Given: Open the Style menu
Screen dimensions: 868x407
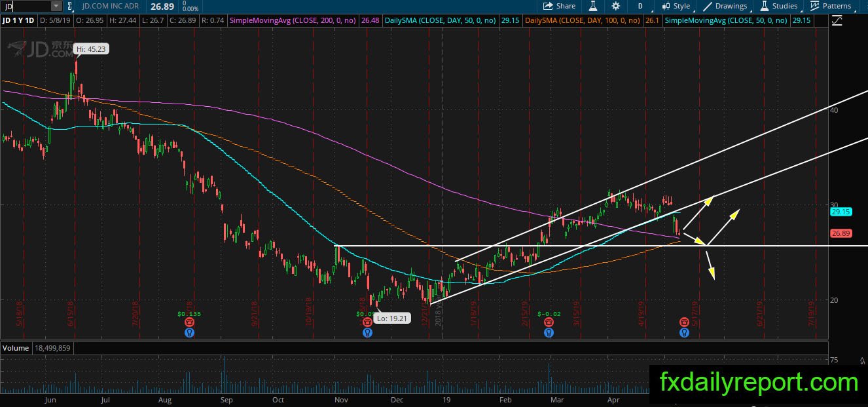Looking at the screenshot, I should (x=676, y=6).
